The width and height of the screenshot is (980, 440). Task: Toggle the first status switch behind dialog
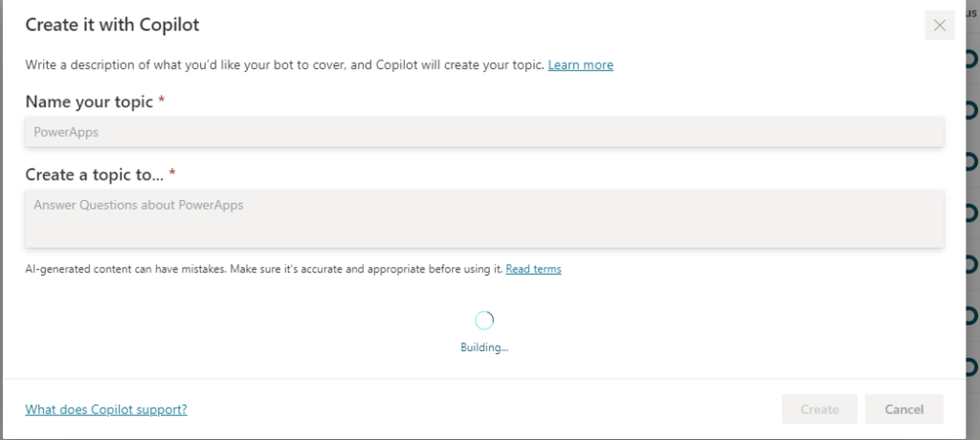[x=972, y=59]
